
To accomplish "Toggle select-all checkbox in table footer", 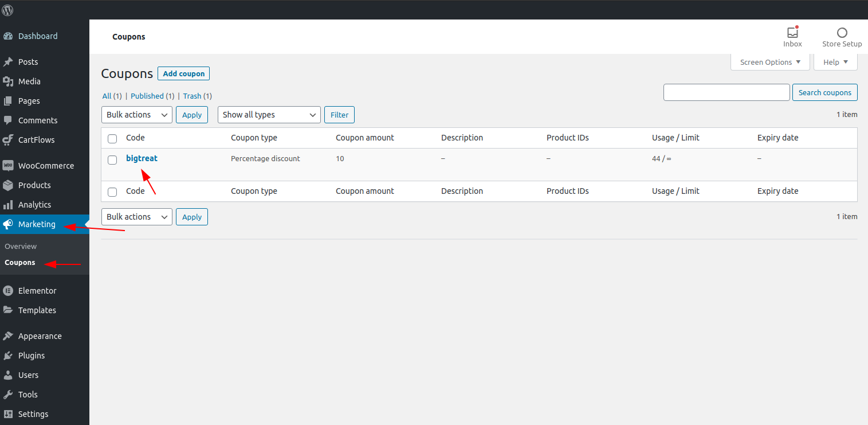I will click(x=112, y=192).
